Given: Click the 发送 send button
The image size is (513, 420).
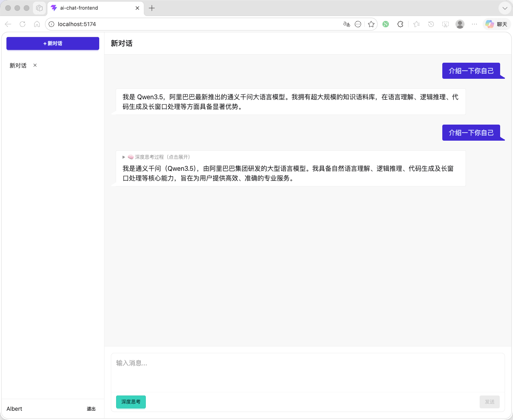Looking at the screenshot, I should click(489, 402).
